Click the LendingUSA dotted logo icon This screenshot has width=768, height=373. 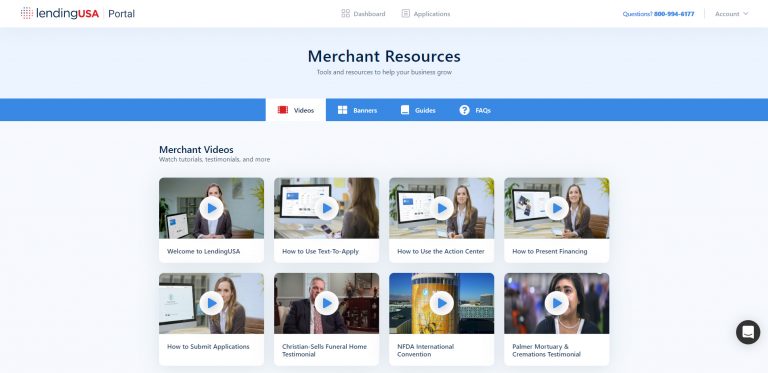click(x=27, y=13)
